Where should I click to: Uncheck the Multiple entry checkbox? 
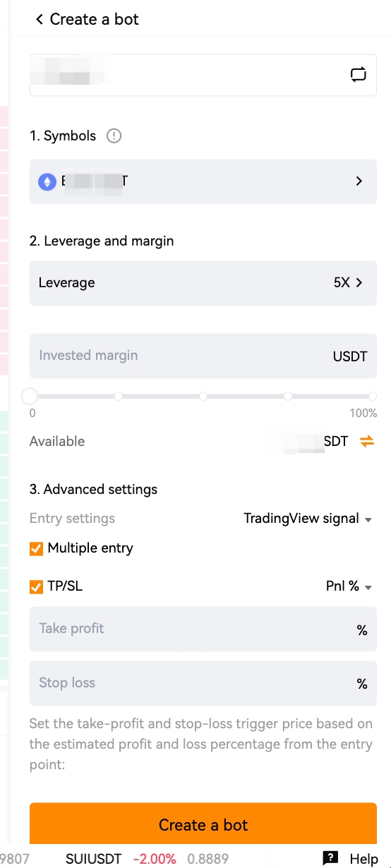pyautogui.click(x=36, y=548)
